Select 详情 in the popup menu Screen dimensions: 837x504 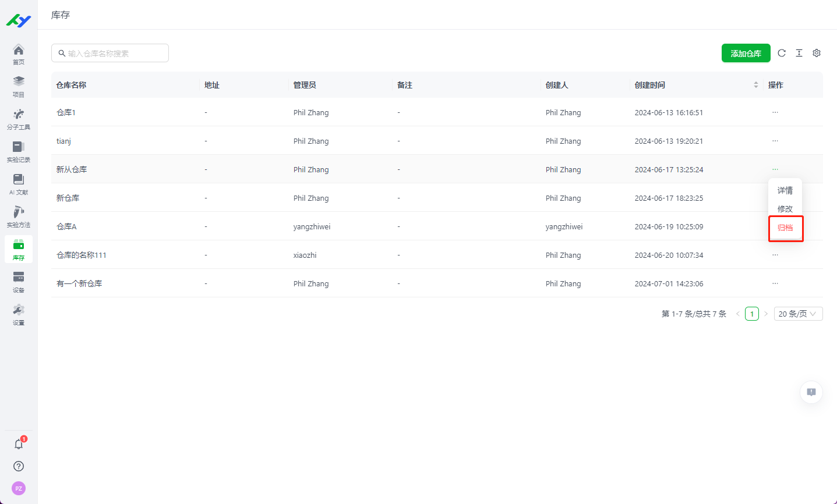click(785, 190)
